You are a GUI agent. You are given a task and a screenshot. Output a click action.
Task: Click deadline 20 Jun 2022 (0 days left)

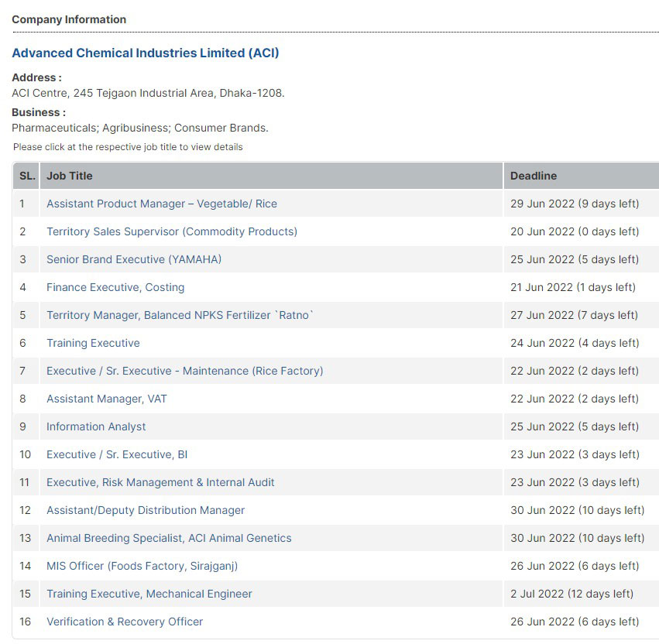575,231
